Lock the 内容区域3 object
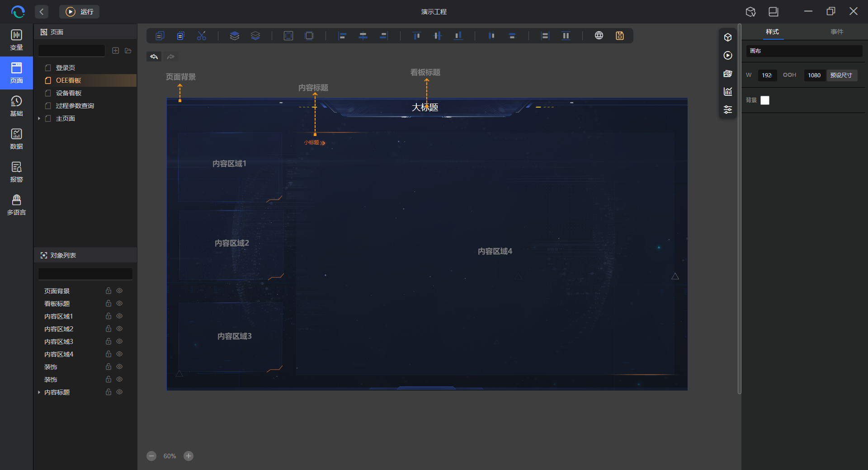Image resolution: width=868 pixels, height=470 pixels. point(108,341)
